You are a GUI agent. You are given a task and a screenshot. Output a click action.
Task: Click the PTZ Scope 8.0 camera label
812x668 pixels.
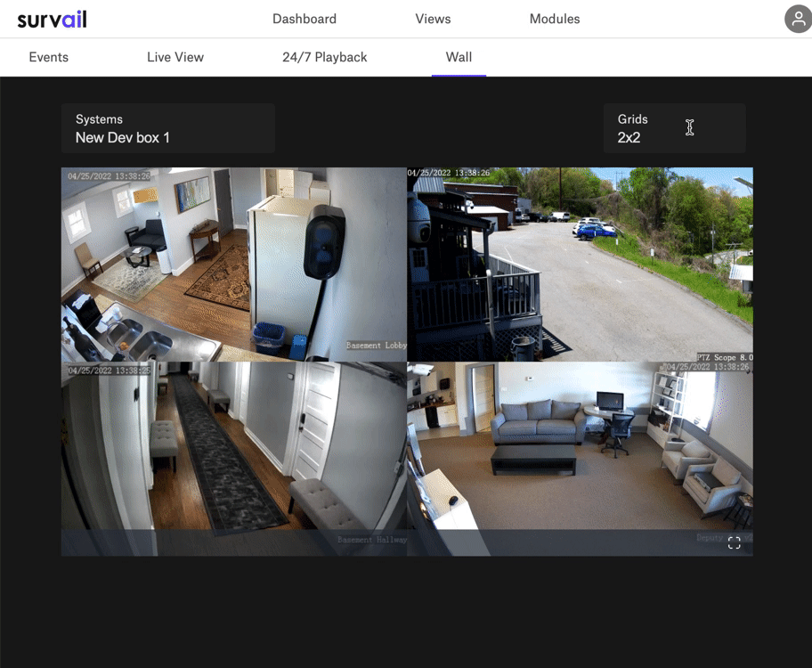tap(725, 357)
